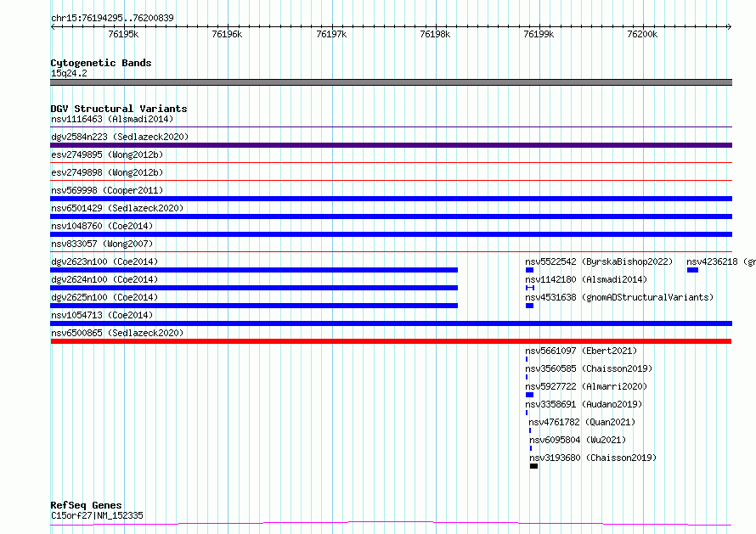Click the C15orf27|NM_152335 gene label
This screenshot has width=756, height=534.
point(97,515)
